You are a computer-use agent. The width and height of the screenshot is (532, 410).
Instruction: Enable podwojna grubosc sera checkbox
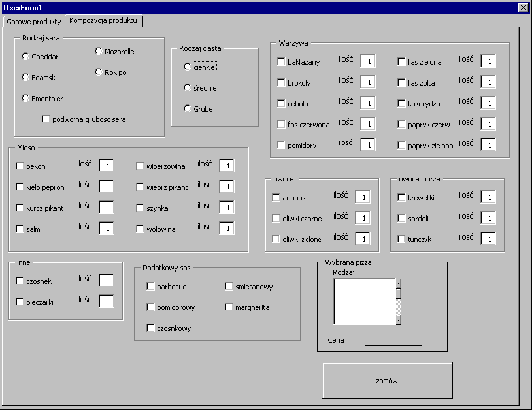coord(46,119)
